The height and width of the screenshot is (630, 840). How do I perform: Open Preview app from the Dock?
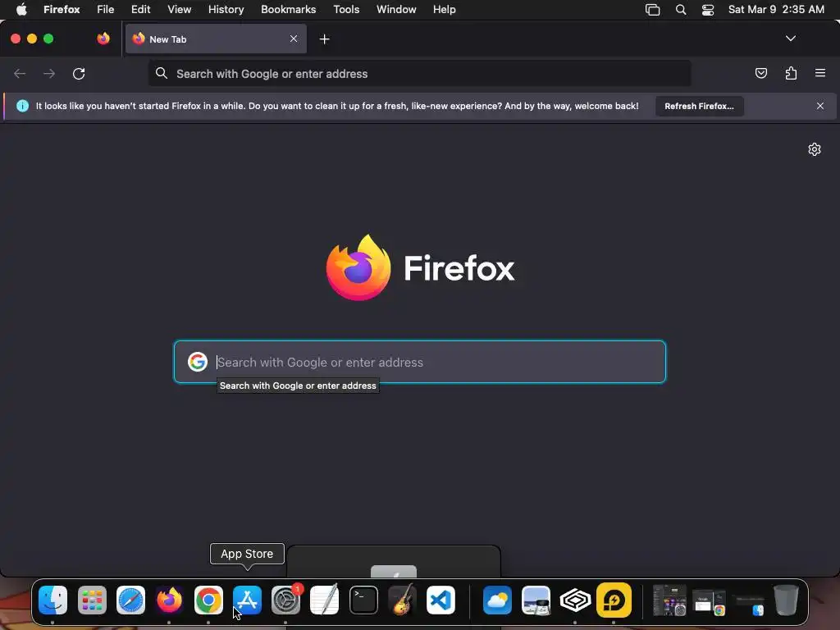pyautogui.click(x=536, y=600)
